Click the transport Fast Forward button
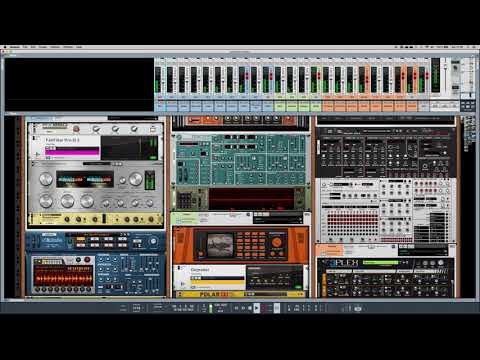This screenshot has width=480, height=360. [243, 308]
